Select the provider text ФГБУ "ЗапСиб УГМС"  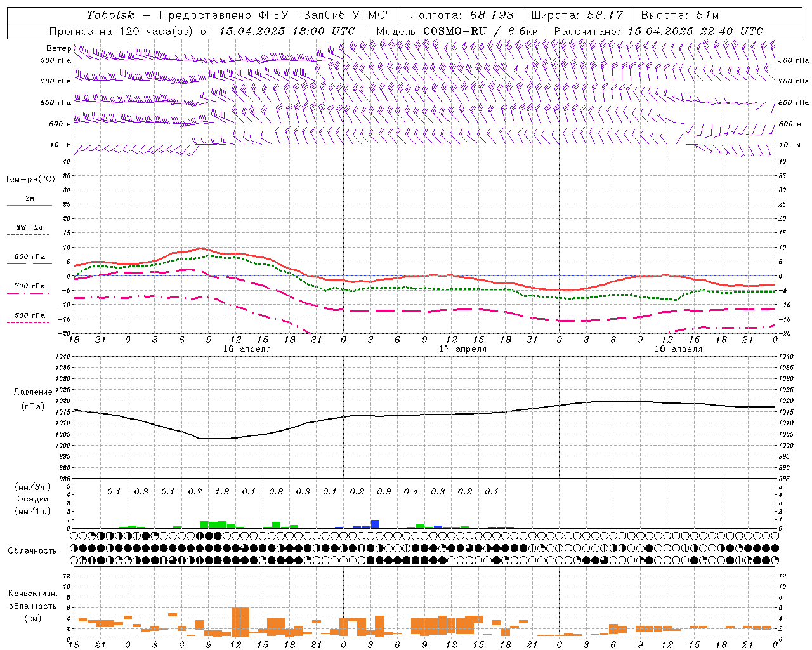click(x=325, y=15)
